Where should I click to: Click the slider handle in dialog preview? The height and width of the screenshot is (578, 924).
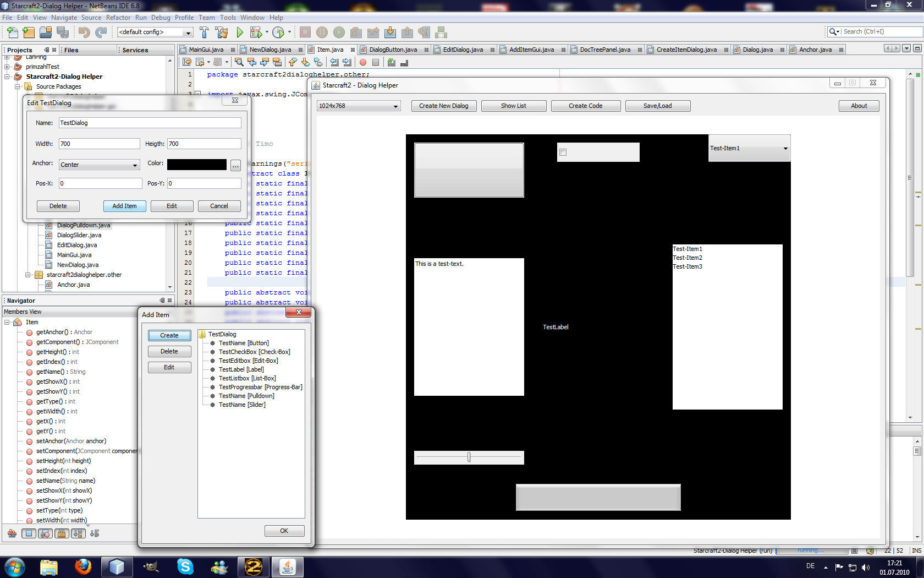[x=469, y=457]
